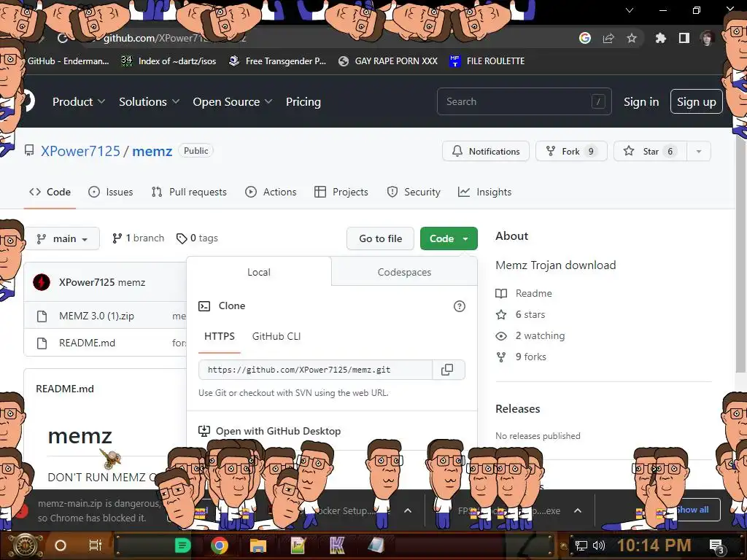Click the Notifications bell button
The width and height of the screenshot is (747, 560).
tap(485, 151)
